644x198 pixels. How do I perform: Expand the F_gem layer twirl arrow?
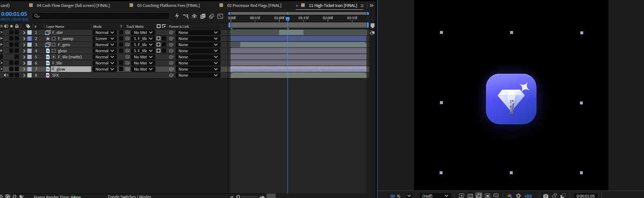[24, 45]
